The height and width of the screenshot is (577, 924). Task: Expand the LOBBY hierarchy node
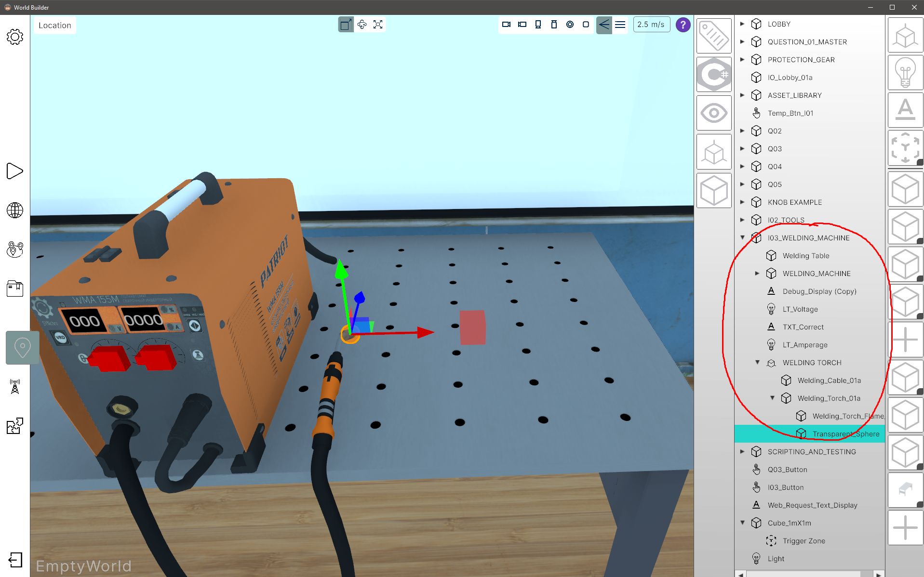[742, 24]
